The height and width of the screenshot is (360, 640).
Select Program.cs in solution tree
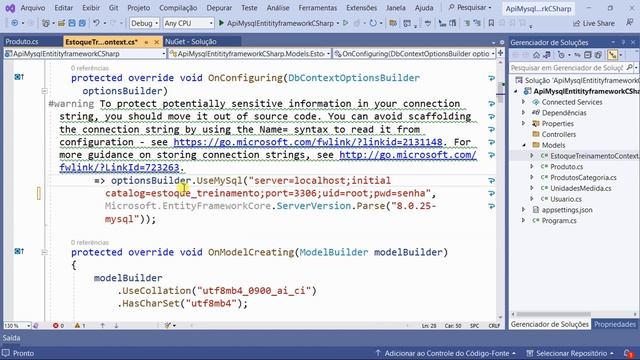[x=559, y=220]
